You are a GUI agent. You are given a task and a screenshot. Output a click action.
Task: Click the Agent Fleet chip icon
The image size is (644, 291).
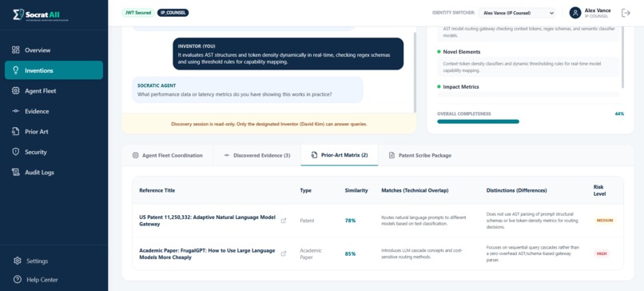pyautogui.click(x=16, y=91)
